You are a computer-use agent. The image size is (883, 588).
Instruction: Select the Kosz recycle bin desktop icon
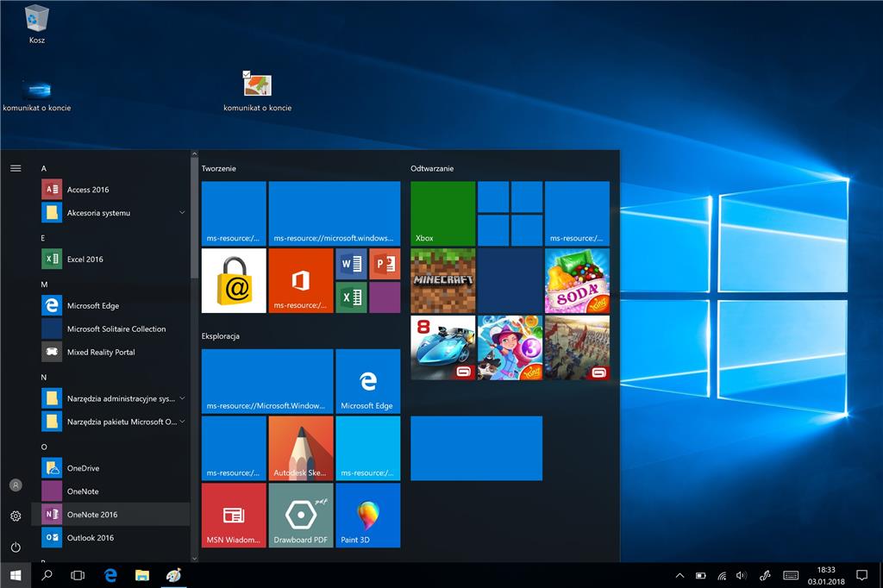pos(36,25)
